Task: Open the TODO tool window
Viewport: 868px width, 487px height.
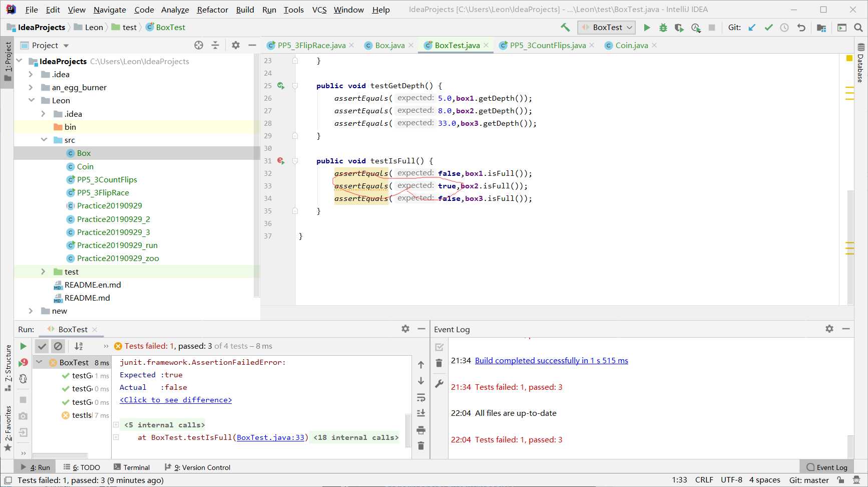Action: (82, 467)
